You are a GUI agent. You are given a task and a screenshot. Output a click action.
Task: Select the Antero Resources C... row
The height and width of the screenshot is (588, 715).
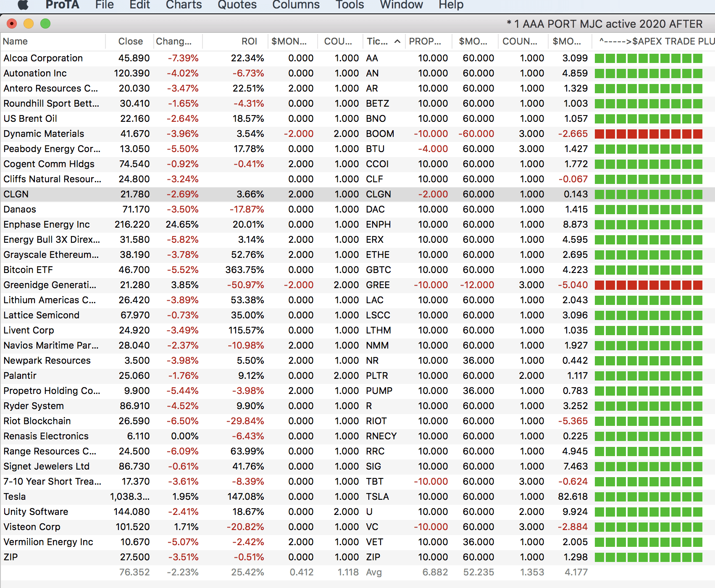coord(357,89)
